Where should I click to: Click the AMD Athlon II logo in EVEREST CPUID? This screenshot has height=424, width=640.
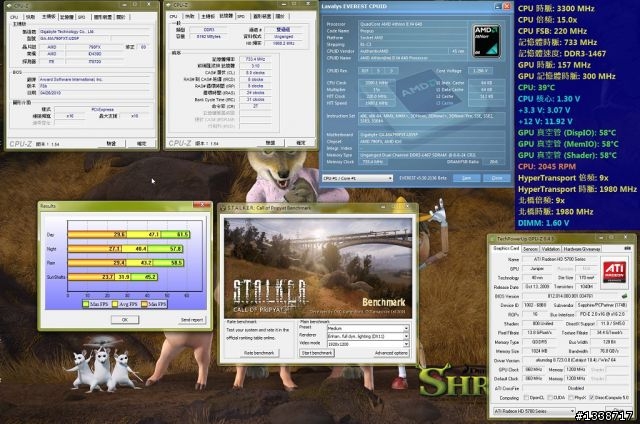pyautogui.click(x=487, y=41)
